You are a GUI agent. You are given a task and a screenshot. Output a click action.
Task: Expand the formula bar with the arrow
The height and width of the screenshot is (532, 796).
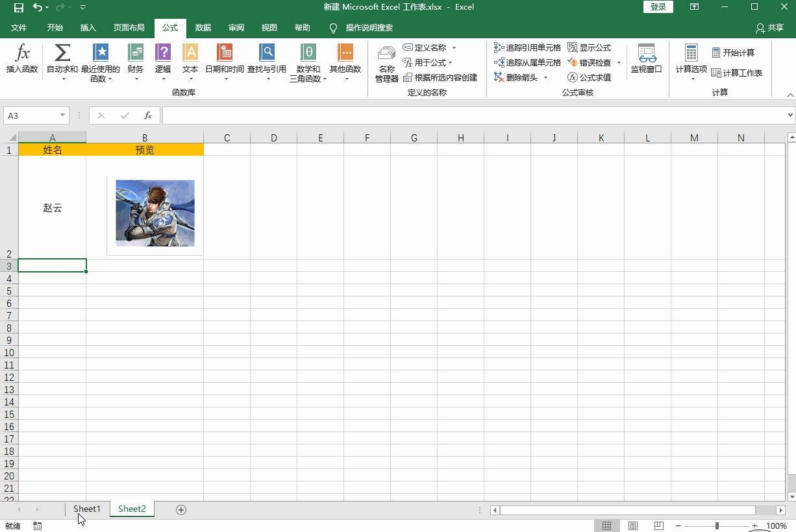[790, 115]
